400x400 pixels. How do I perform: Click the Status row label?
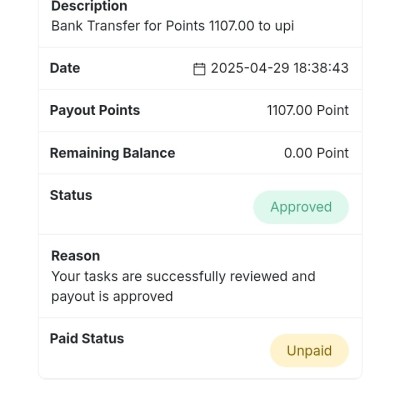click(x=71, y=195)
